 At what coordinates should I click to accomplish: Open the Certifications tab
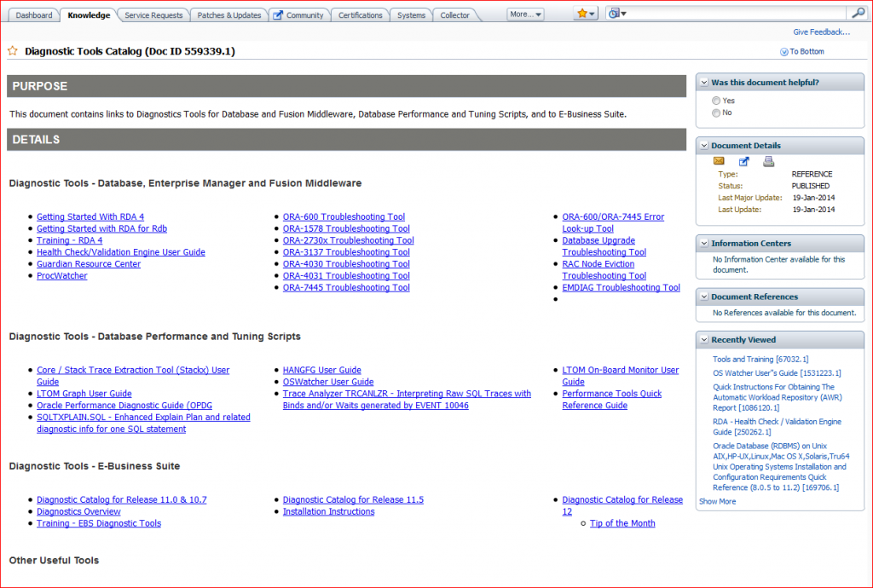361,15
